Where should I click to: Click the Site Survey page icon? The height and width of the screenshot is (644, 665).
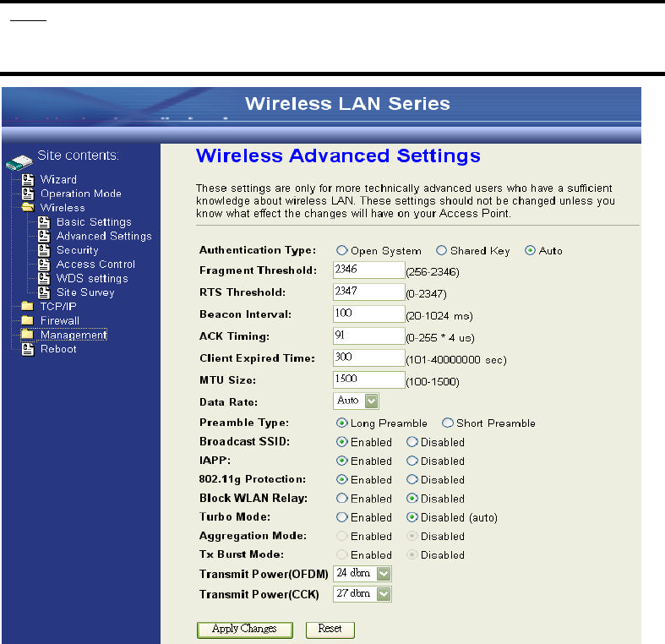[x=44, y=292]
